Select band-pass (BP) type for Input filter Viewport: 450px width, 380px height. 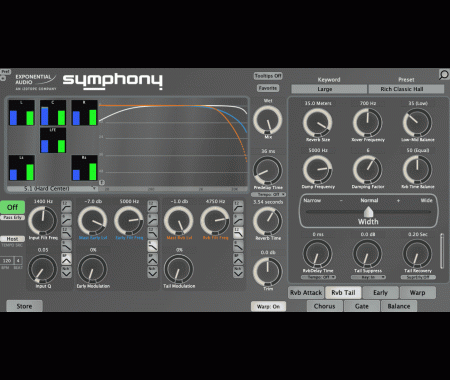tap(66, 259)
